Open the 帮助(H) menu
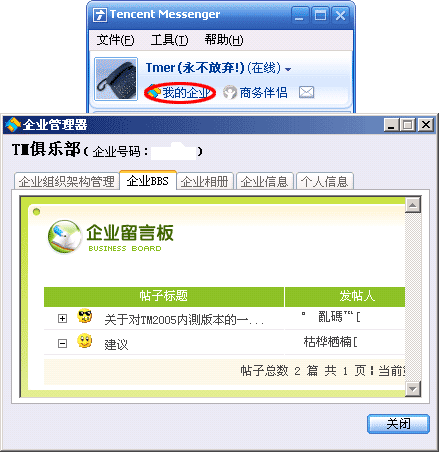Screen dimensions: 439x452 point(224,40)
